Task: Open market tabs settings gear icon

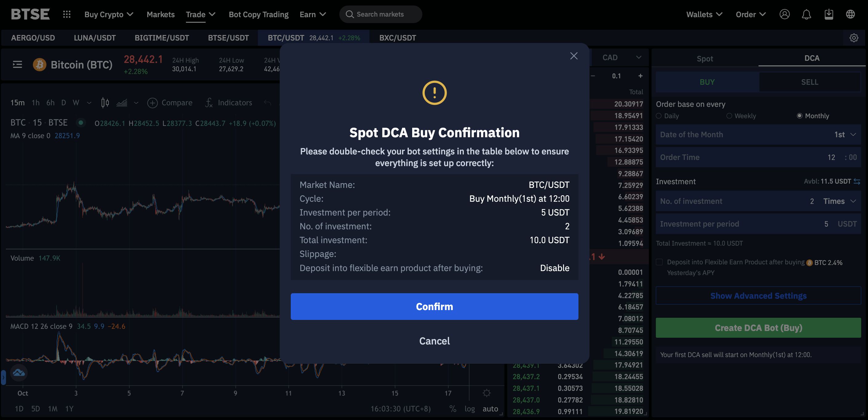Action: pyautogui.click(x=854, y=38)
